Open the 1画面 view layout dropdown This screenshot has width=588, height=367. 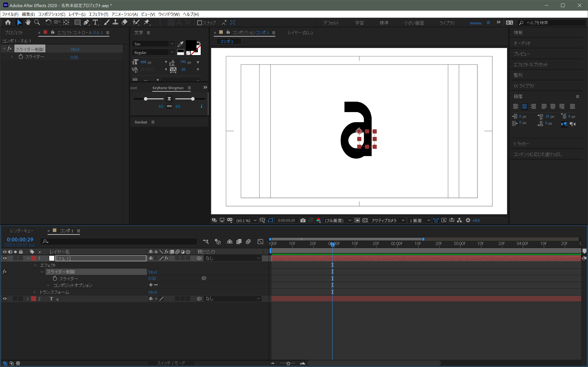click(420, 220)
